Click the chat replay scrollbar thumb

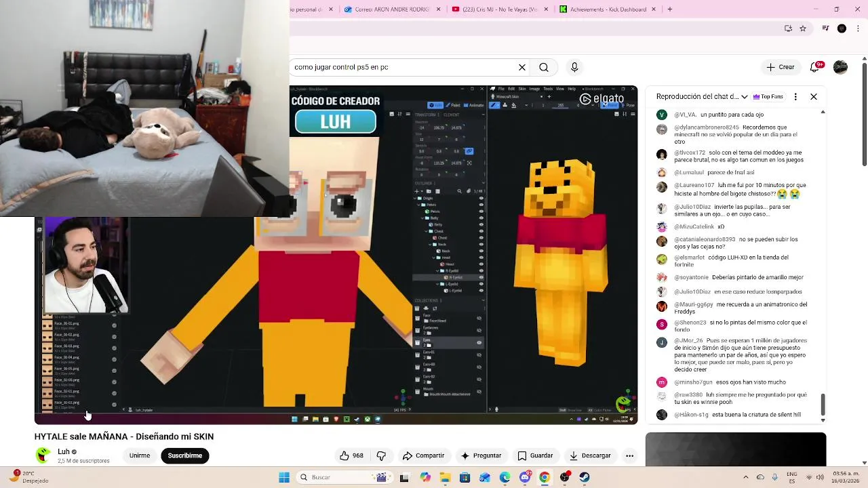pyautogui.click(x=823, y=405)
